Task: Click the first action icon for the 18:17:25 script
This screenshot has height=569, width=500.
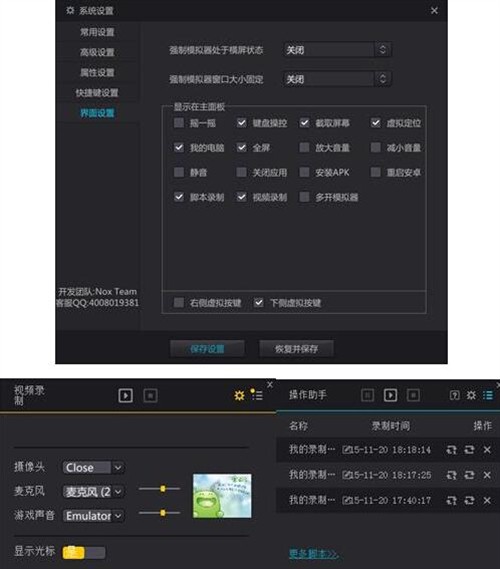Action: [451, 475]
